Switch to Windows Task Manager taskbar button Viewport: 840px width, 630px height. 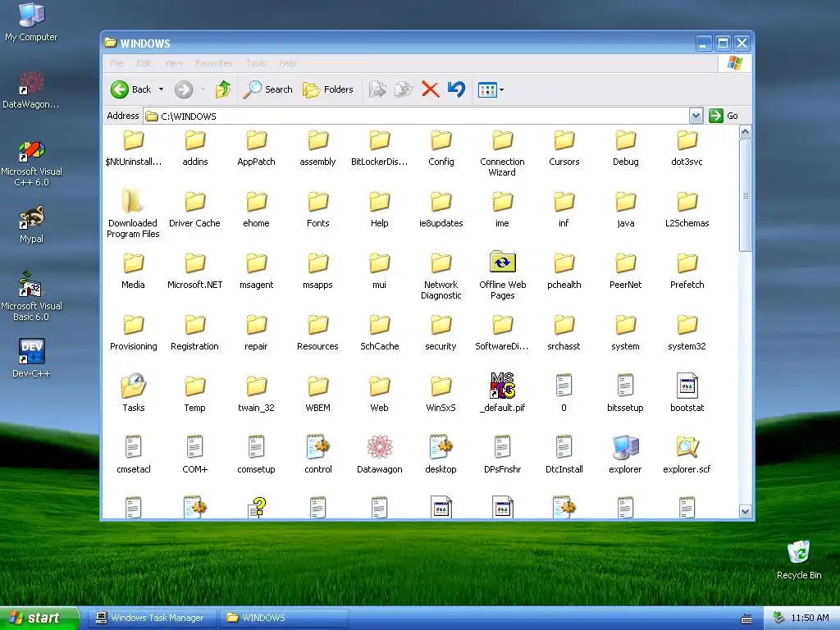pos(151,618)
